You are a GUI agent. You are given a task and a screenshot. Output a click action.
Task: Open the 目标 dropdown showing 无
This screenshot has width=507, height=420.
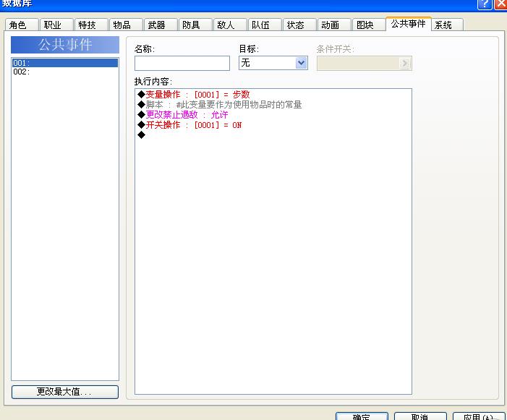coord(273,63)
